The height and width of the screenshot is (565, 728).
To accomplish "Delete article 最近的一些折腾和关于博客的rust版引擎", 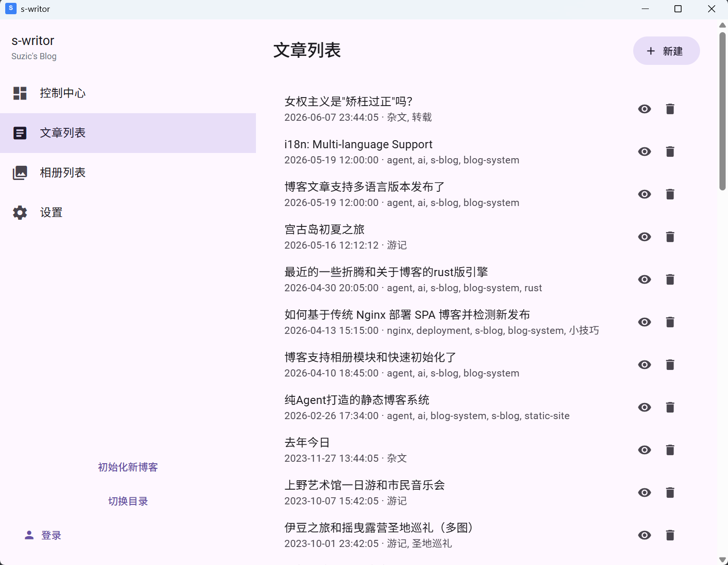I will coord(670,279).
